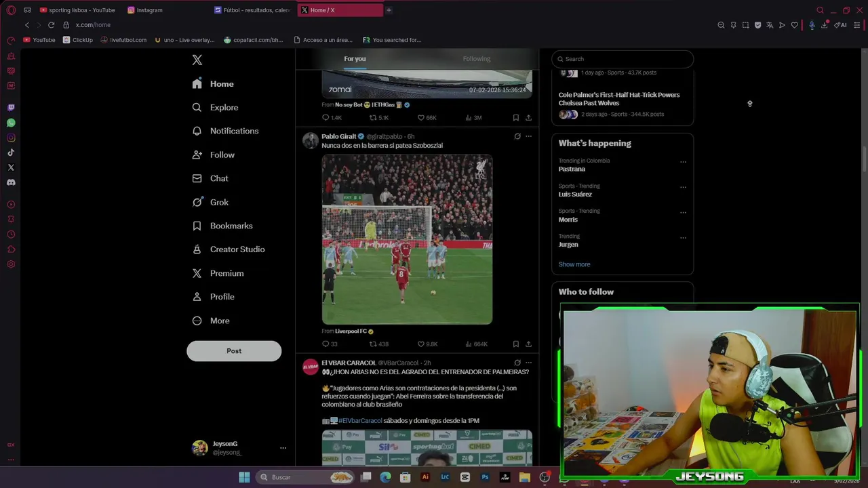Expand trends with Show more

pos(574,264)
